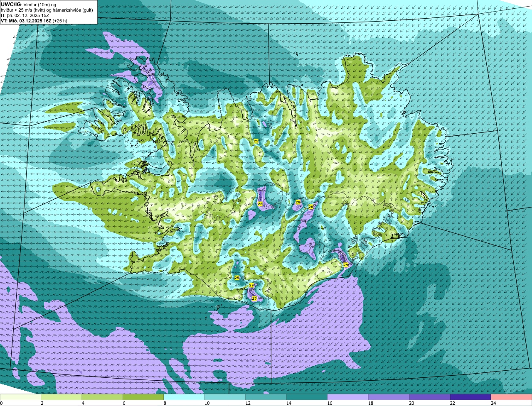Click the color bar tick label '8'

165,403
